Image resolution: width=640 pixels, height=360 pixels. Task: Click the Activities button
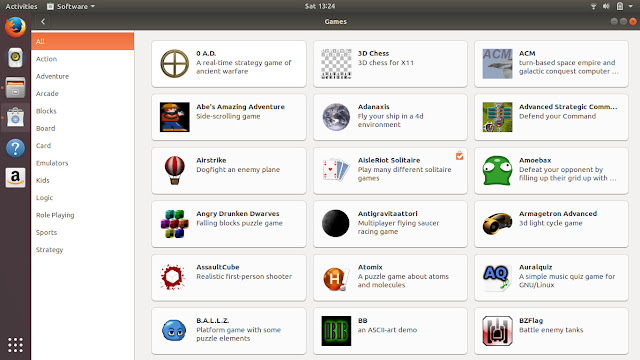[x=21, y=6]
